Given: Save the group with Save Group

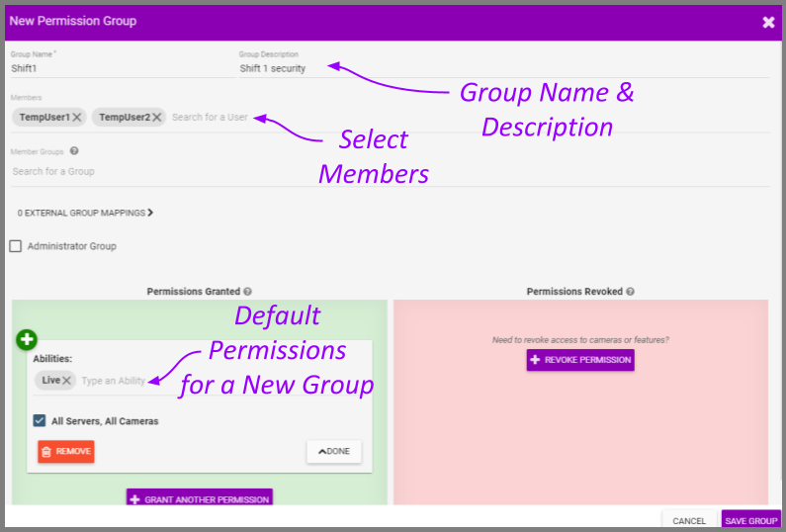Looking at the screenshot, I should (750, 520).
